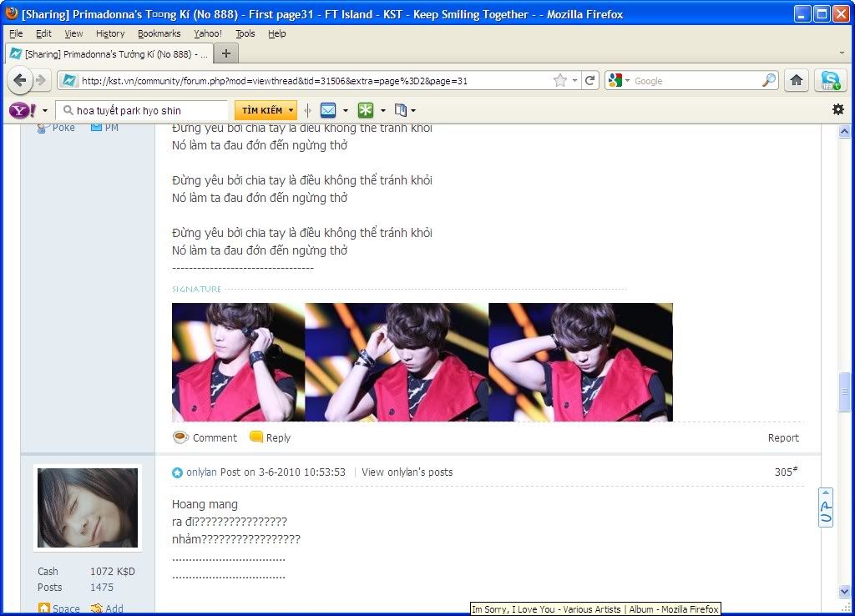Click the Comment speech bubble icon

coord(181,437)
